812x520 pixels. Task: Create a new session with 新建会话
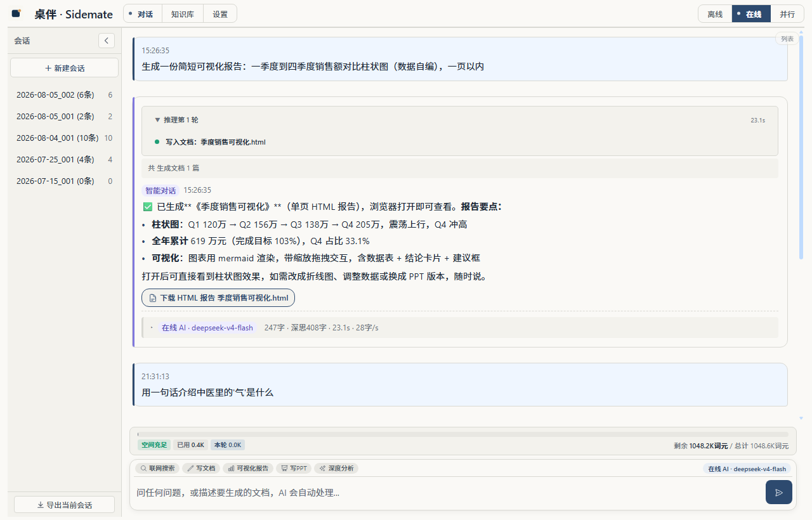click(x=64, y=68)
